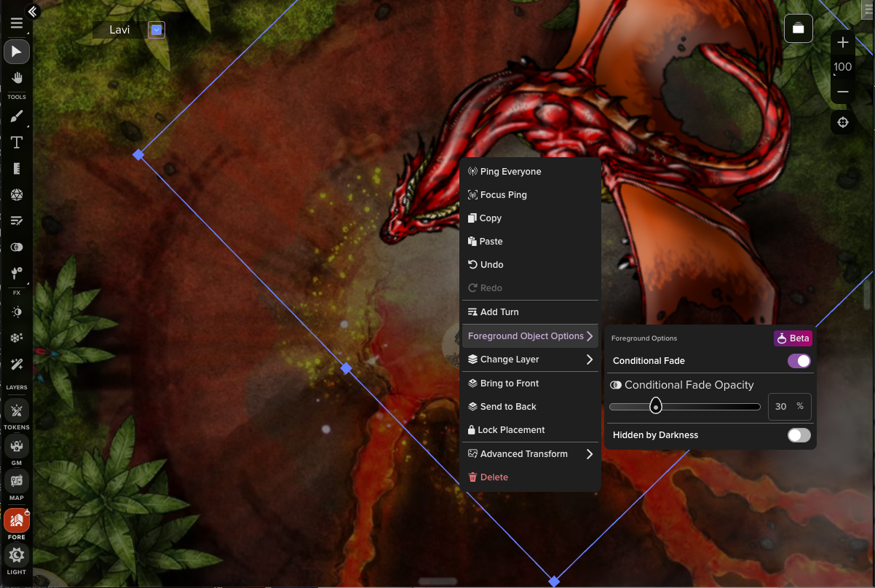Open the hamburger main menu
This screenshot has height=588, width=875.
tap(16, 23)
